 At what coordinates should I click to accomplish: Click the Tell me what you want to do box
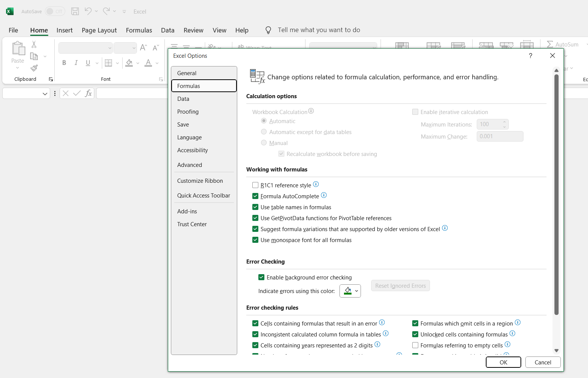pos(319,30)
